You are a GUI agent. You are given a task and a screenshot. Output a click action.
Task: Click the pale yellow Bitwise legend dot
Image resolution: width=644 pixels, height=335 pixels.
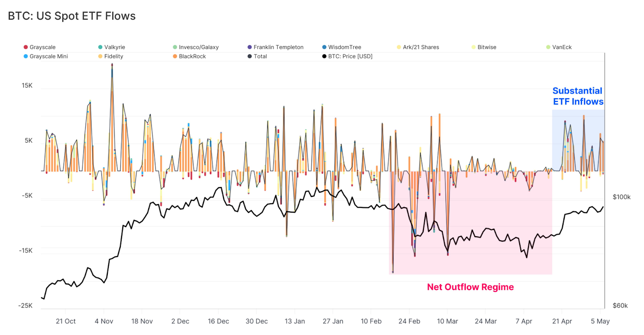[x=474, y=47]
